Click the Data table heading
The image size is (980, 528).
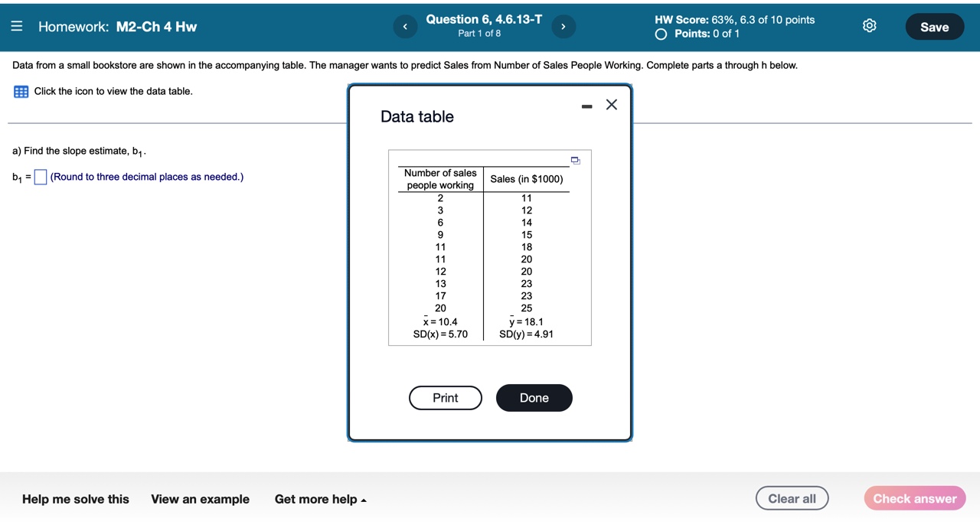pyautogui.click(x=417, y=116)
